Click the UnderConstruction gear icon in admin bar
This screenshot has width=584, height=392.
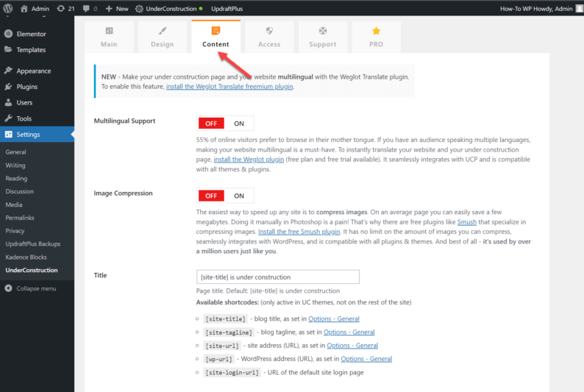pyautogui.click(x=139, y=9)
